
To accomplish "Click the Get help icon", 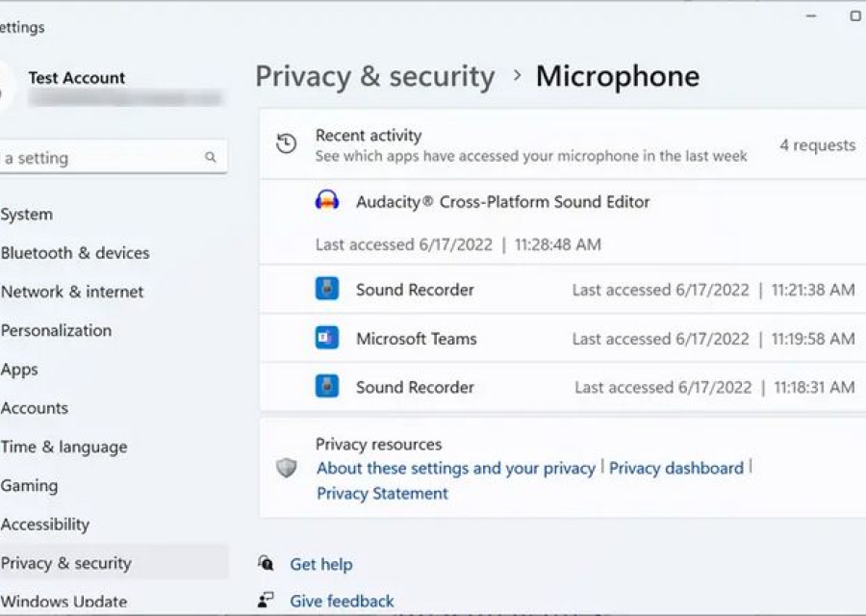I will coord(265,564).
